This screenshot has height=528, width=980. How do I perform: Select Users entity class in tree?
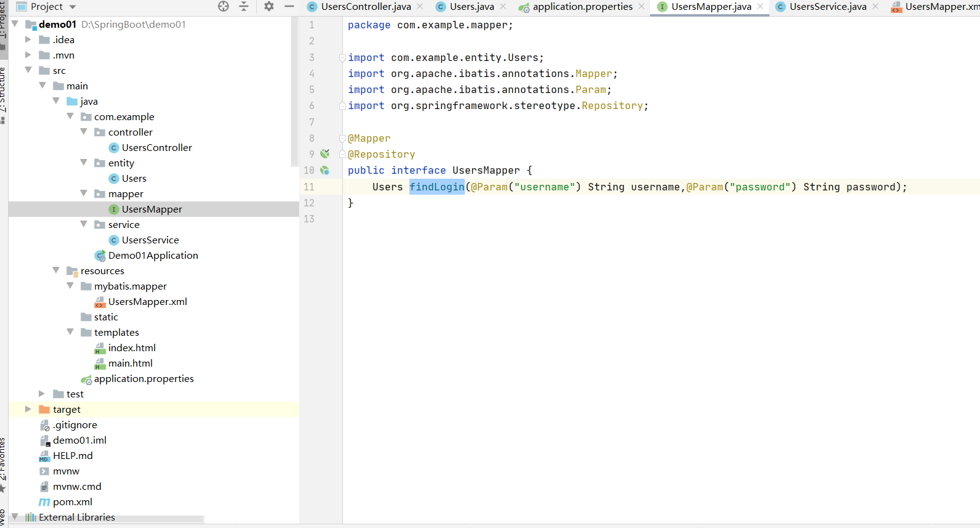[x=127, y=179]
